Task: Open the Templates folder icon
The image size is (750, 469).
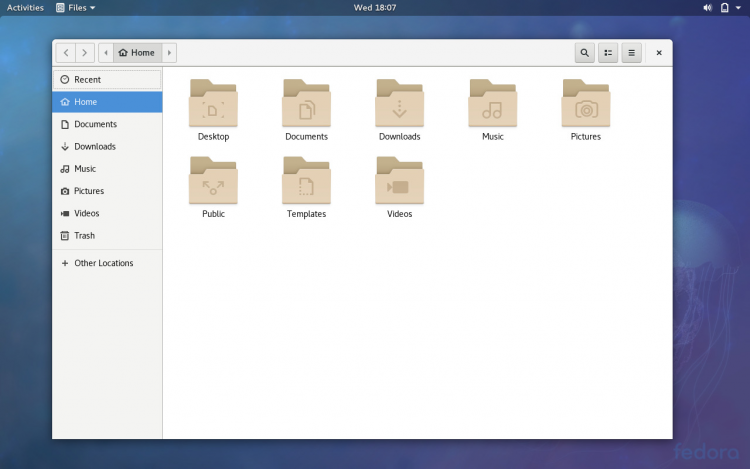Action: pyautogui.click(x=306, y=181)
